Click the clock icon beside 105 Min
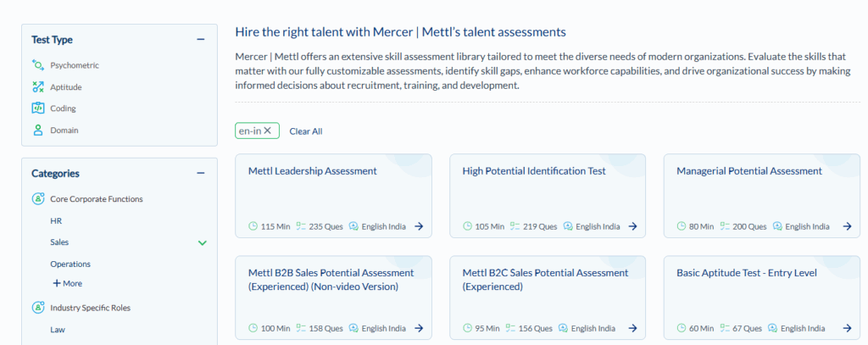Image resolution: width=868 pixels, height=345 pixels. click(467, 226)
